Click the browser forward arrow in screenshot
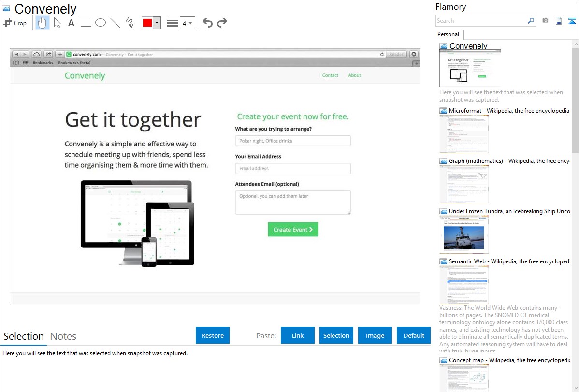Image resolution: width=579 pixels, height=392 pixels. (x=25, y=54)
